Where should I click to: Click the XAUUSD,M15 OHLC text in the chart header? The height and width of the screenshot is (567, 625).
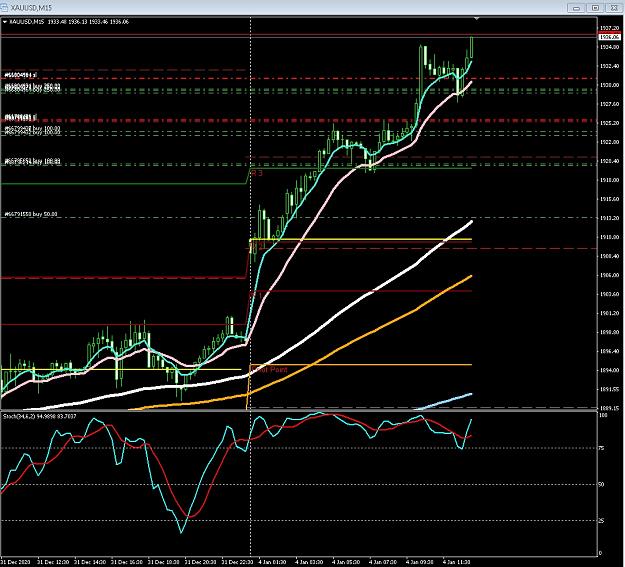(x=69, y=22)
